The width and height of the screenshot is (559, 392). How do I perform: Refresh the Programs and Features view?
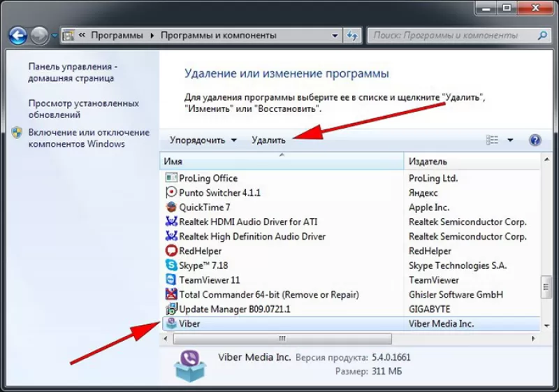coord(352,36)
